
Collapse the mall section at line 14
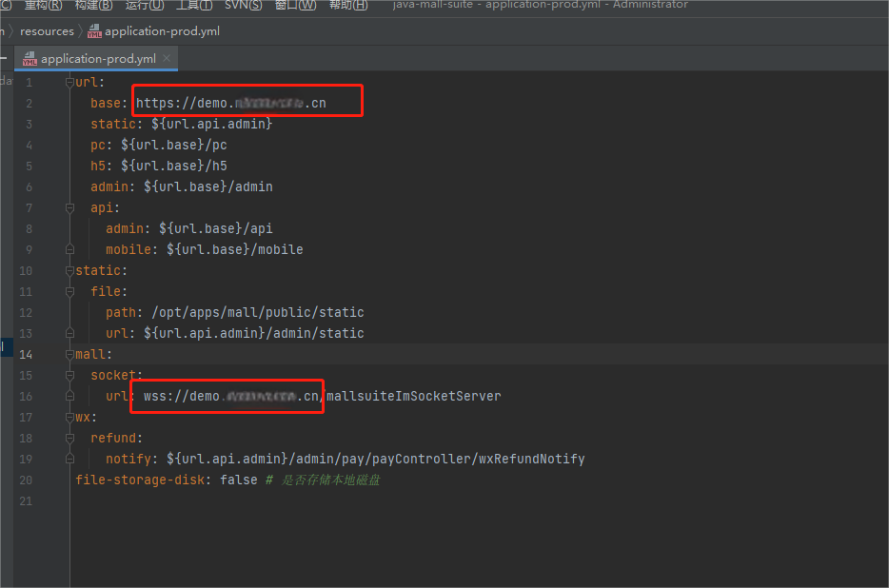pyautogui.click(x=69, y=354)
